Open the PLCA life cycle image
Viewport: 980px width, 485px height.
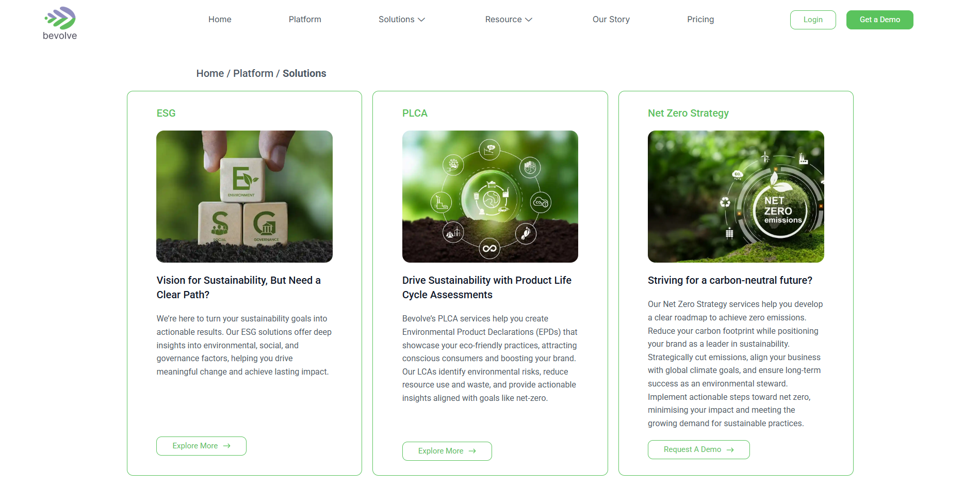click(490, 197)
